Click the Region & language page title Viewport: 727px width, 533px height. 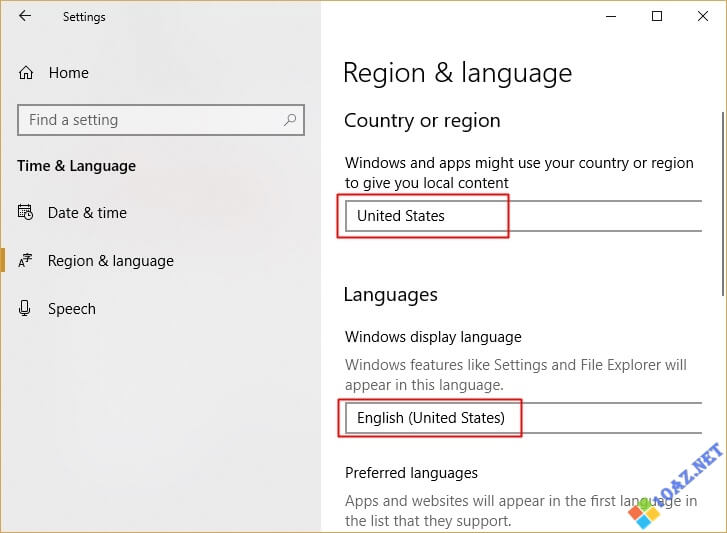(x=458, y=74)
